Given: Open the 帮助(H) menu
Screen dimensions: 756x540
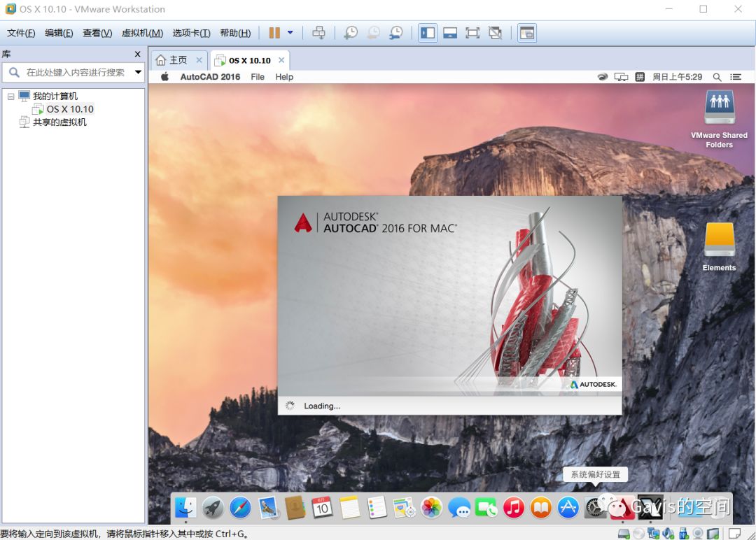Looking at the screenshot, I should (x=235, y=33).
